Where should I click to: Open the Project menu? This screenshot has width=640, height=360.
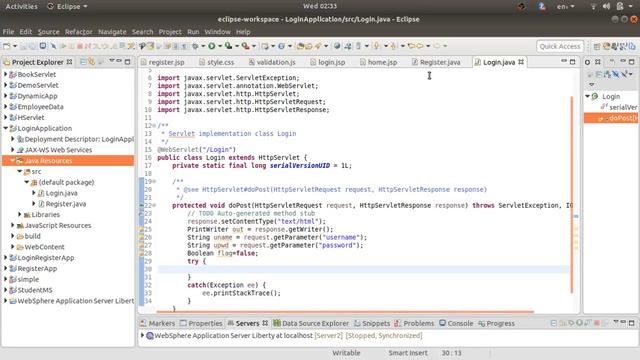pos(170,32)
